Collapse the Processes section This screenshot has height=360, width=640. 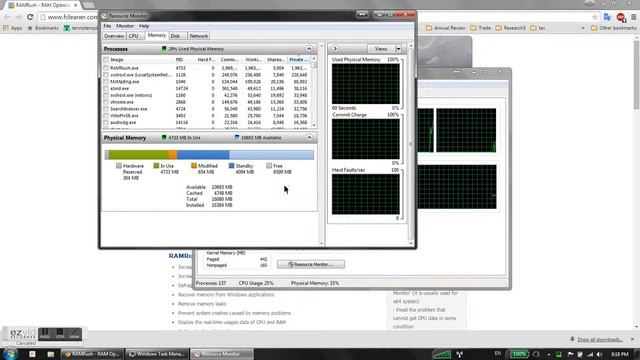coord(309,49)
